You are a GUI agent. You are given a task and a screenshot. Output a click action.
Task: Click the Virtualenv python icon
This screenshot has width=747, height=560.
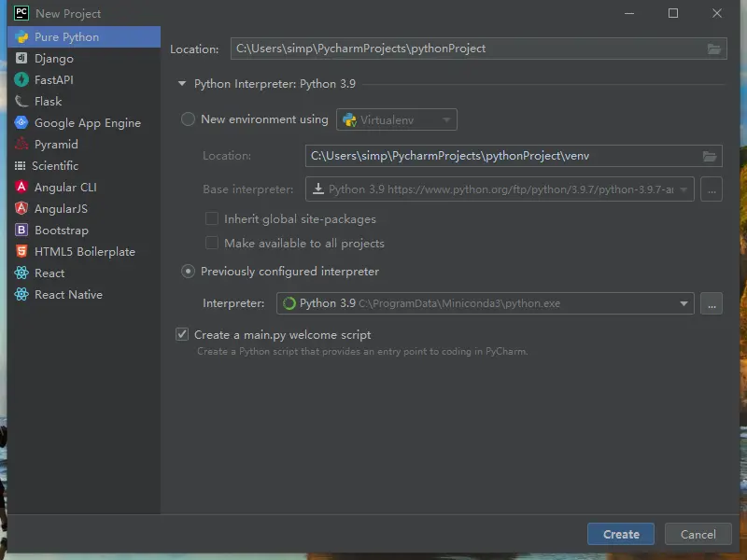(349, 119)
